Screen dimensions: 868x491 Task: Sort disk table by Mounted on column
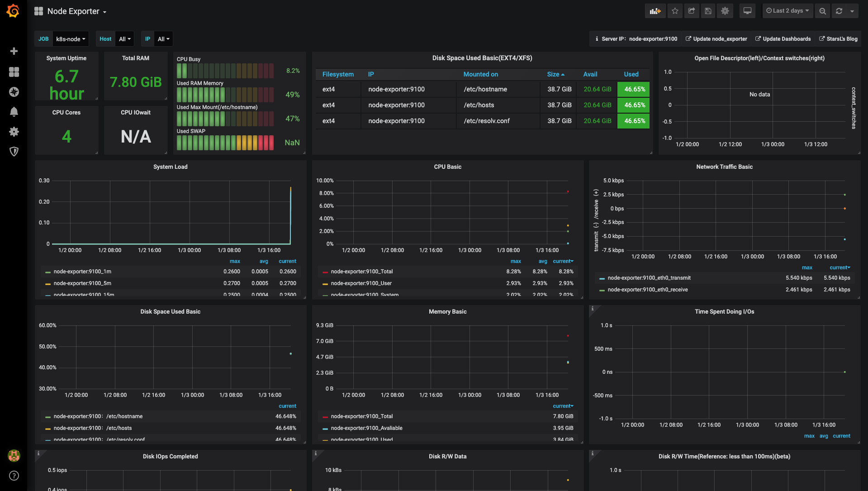coord(480,74)
